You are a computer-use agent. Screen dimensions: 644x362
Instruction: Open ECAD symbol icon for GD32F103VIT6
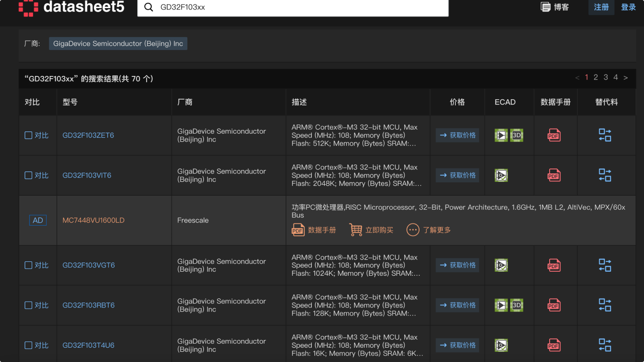point(501,175)
